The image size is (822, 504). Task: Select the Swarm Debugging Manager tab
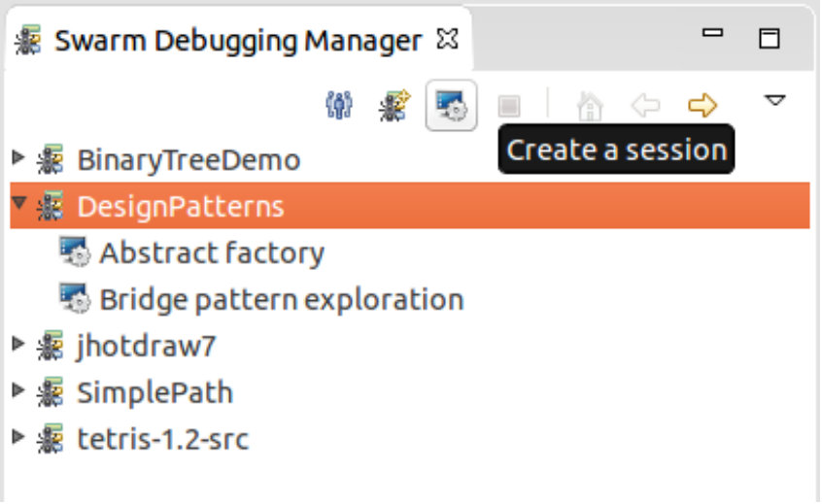[238, 41]
